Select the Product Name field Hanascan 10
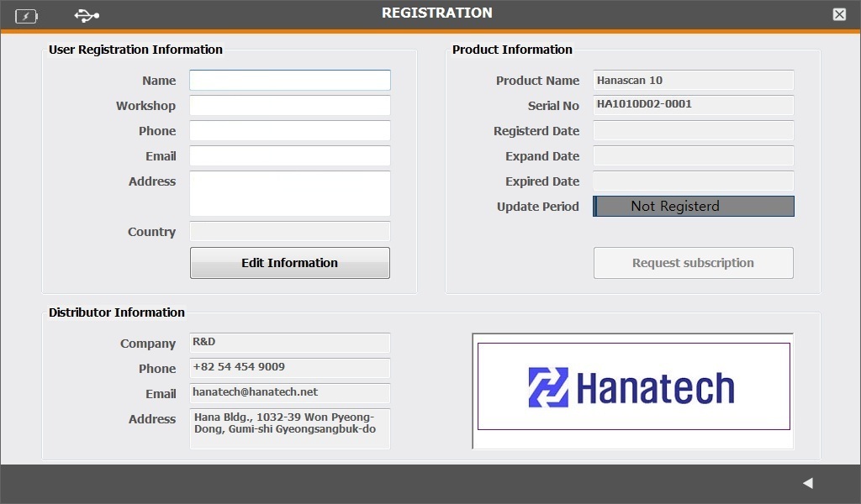The image size is (861, 504). tap(693, 81)
